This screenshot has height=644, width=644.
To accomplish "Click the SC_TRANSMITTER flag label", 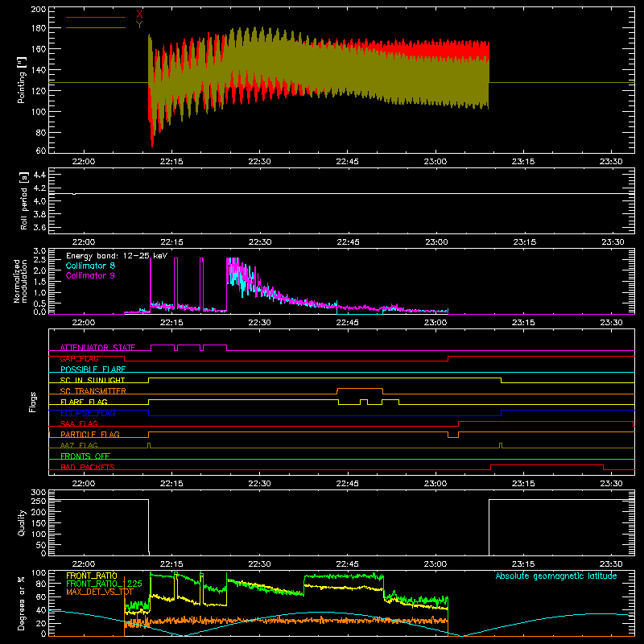I will pyautogui.click(x=93, y=391).
